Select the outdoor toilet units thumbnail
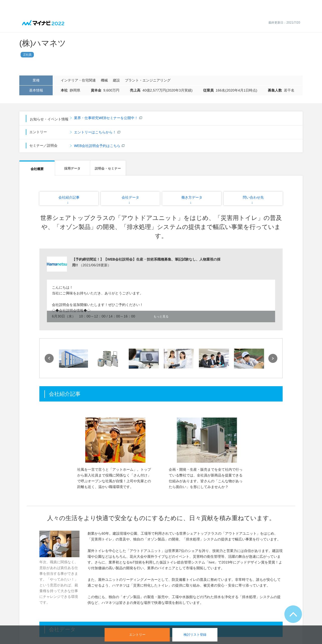322x644 pixels. tap(73, 358)
